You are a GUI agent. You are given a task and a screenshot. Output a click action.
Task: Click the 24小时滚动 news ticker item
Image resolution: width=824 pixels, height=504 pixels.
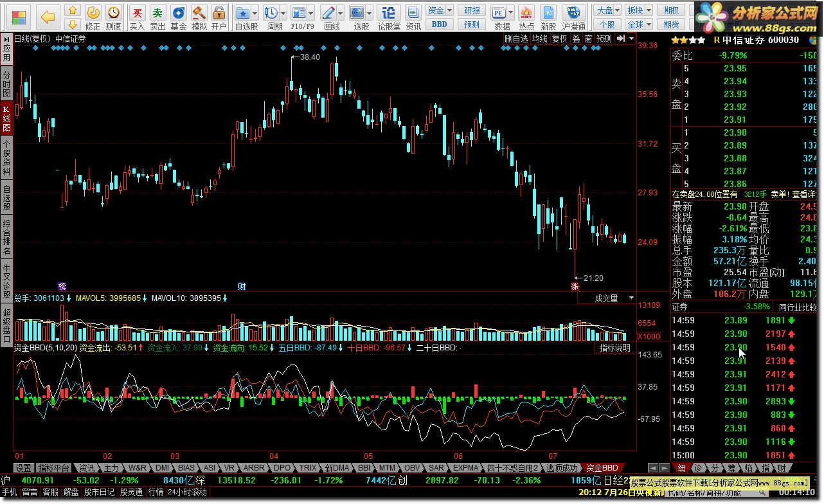187,492
